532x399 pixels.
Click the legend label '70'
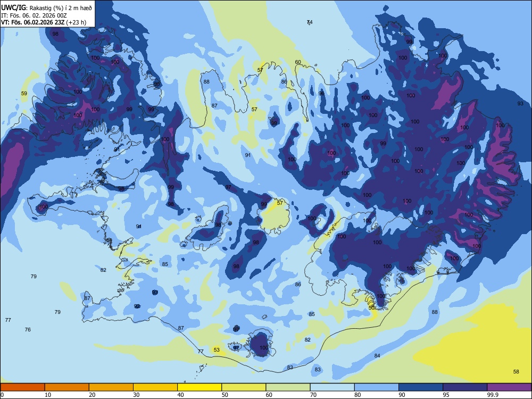(313, 395)
